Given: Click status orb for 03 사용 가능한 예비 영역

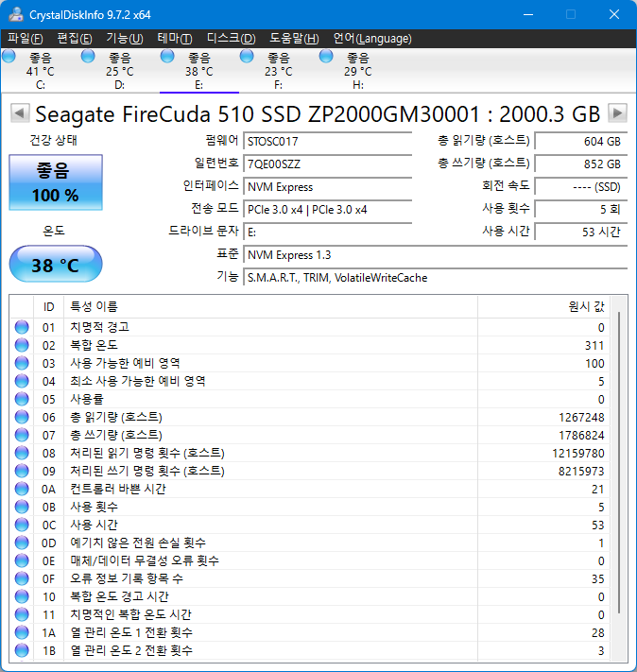Looking at the screenshot, I should (x=22, y=363).
